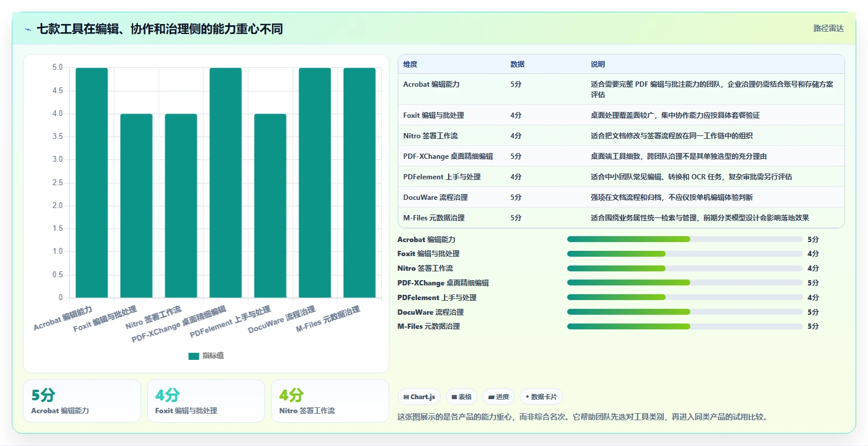Click the PDF-XChange 桌面精细编辑 progress bar
Screen dimensions: 868x446
click(684, 282)
